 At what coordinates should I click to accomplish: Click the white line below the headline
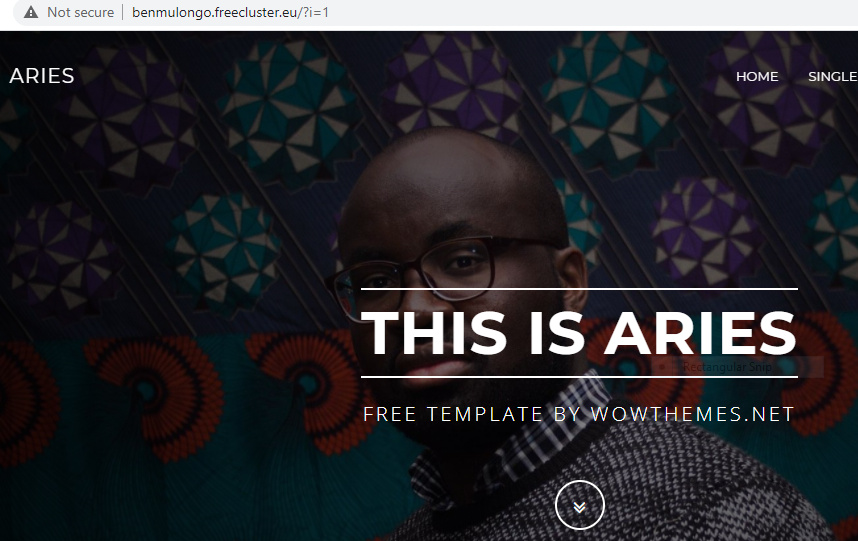point(579,377)
